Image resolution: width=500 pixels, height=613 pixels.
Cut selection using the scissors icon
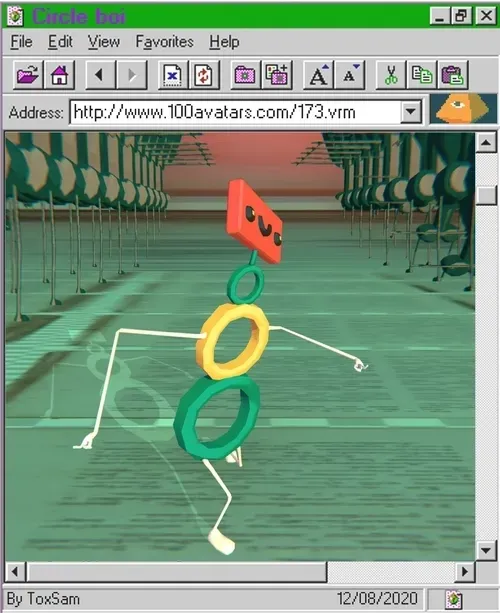point(391,74)
